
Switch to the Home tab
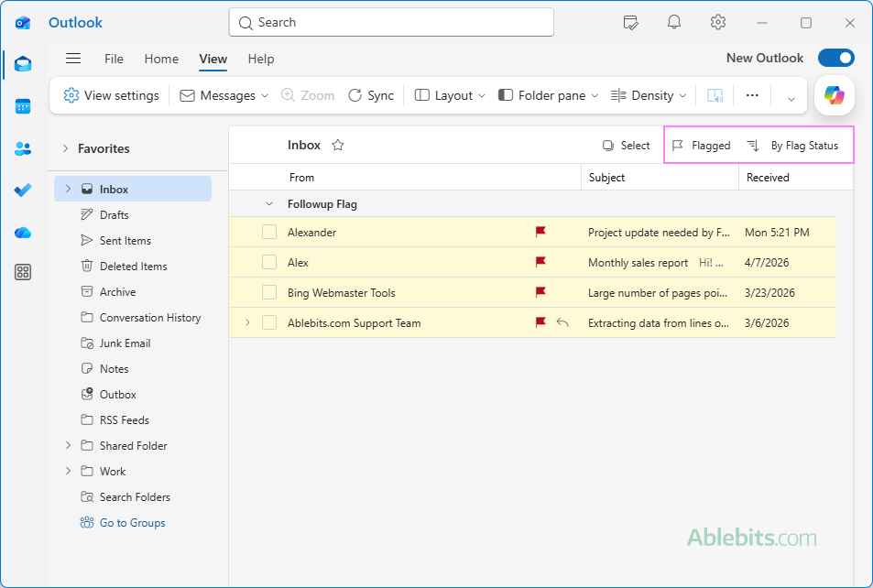click(161, 59)
